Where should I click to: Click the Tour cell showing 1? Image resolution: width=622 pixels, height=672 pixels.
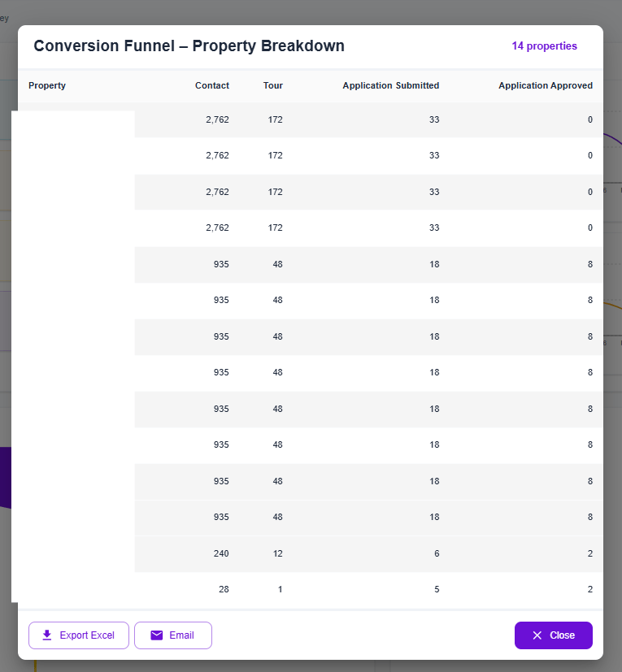(280, 589)
